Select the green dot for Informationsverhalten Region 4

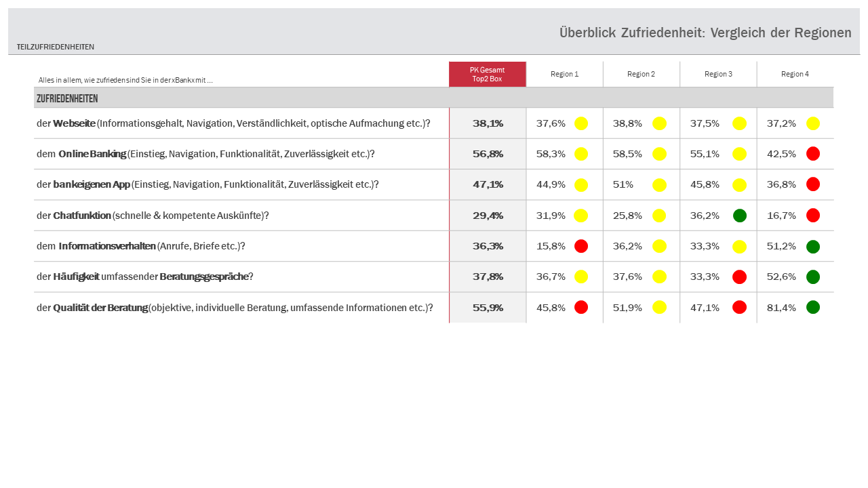coord(813,246)
